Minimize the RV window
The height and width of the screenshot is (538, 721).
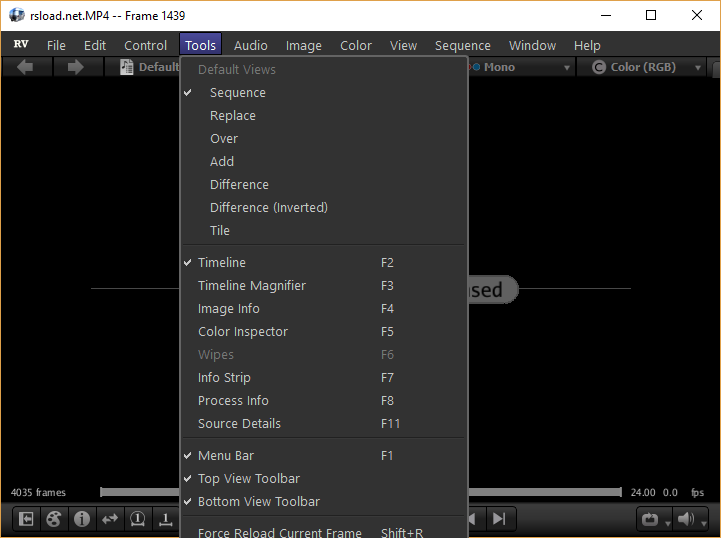click(606, 15)
